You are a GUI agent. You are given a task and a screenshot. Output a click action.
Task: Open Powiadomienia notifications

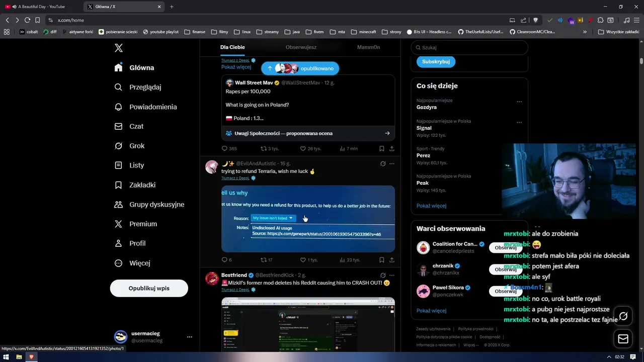(x=145, y=107)
